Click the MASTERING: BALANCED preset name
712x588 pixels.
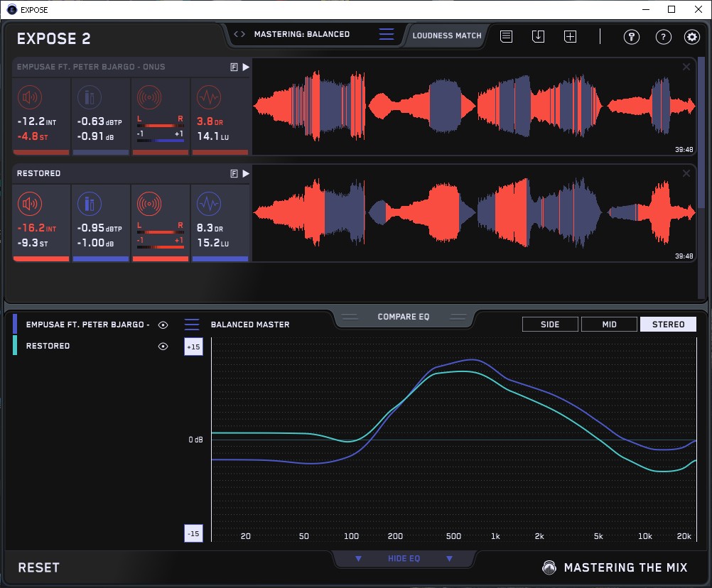[x=302, y=34]
